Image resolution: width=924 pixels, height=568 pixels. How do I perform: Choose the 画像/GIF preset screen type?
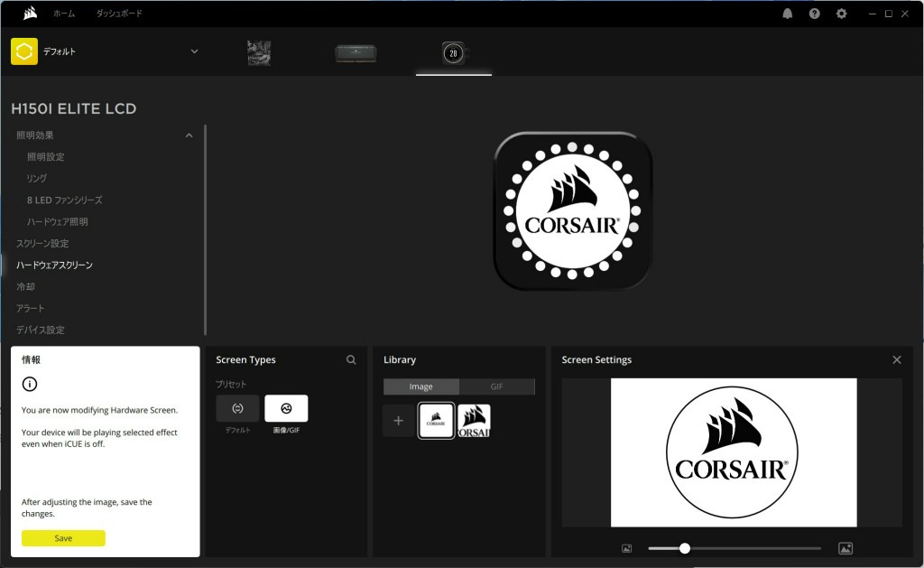click(286, 409)
